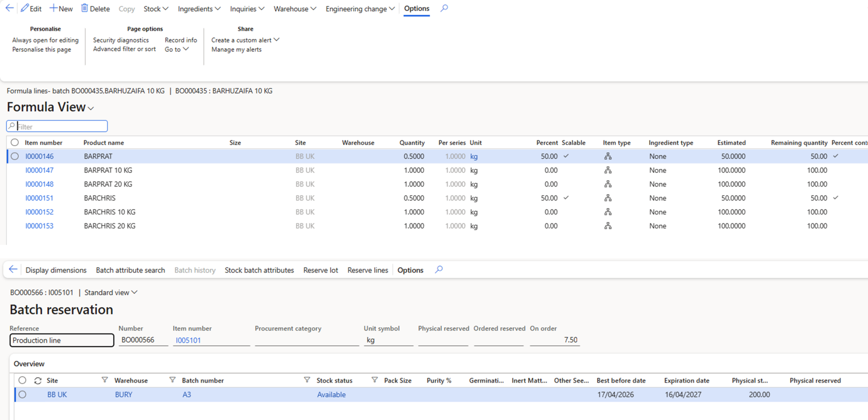Toggle Percent controlled checkmark for BARPRAT row
Image resolution: width=868 pixels, height=420 pixels.
click(x=836, y=156)
